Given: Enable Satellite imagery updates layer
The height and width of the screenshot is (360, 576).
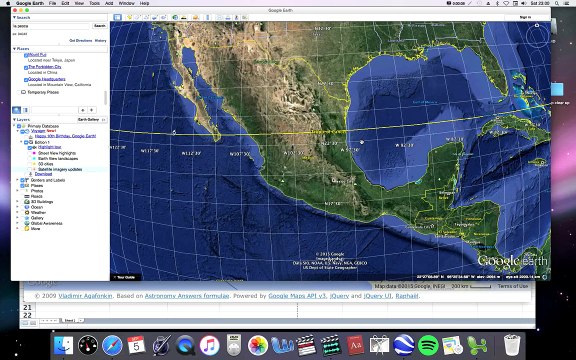Looking at the screenshot, I should point(30,169).
